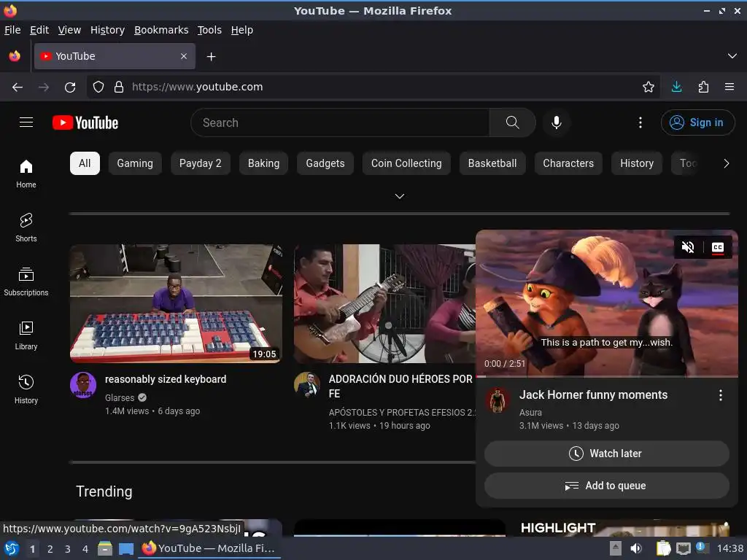Viewport: 747px width, 560px height.
Task: Open the File menu
Action: click(x=12, y=30)
